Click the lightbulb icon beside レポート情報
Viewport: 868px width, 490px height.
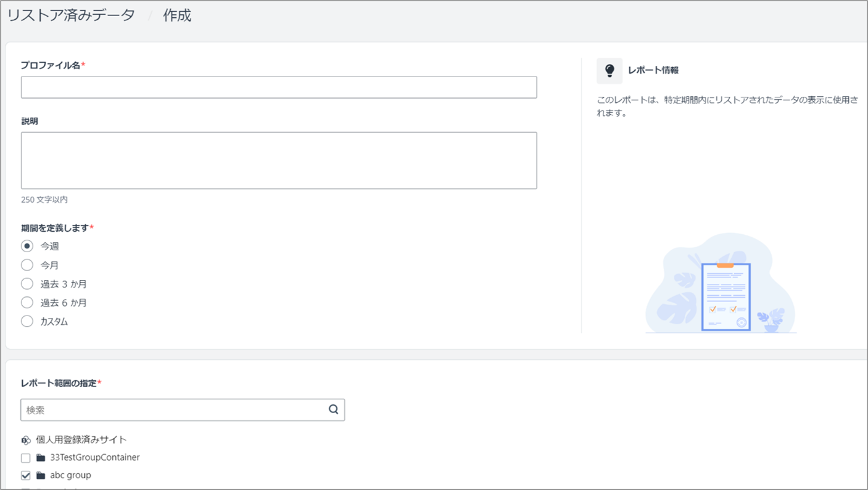(x=610, y=70)
